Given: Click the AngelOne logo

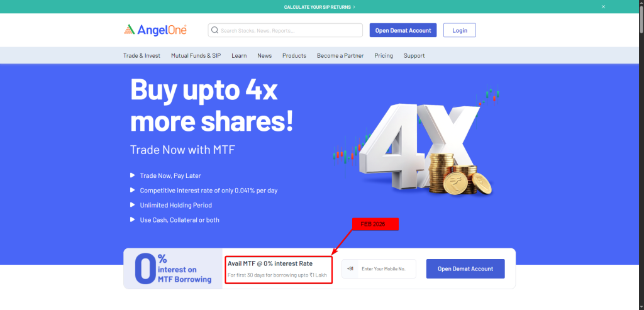Looking at the screenshot, I should 155,30.
